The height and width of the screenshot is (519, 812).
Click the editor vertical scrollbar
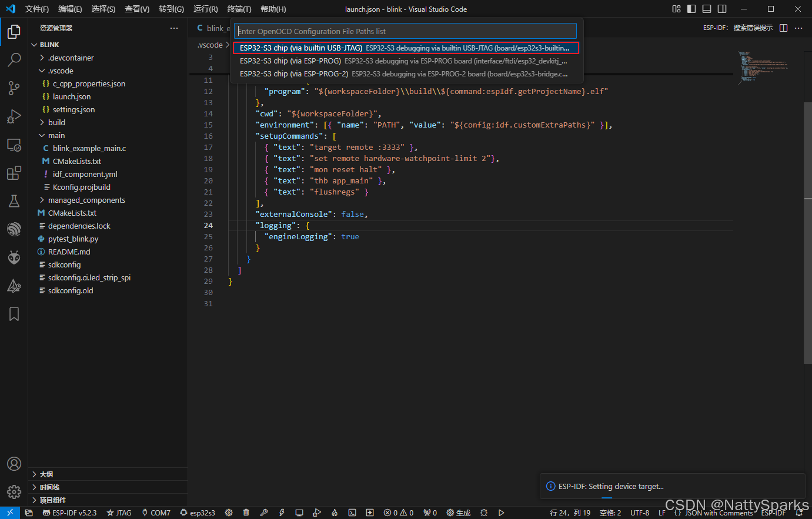(x=807, y=232)
